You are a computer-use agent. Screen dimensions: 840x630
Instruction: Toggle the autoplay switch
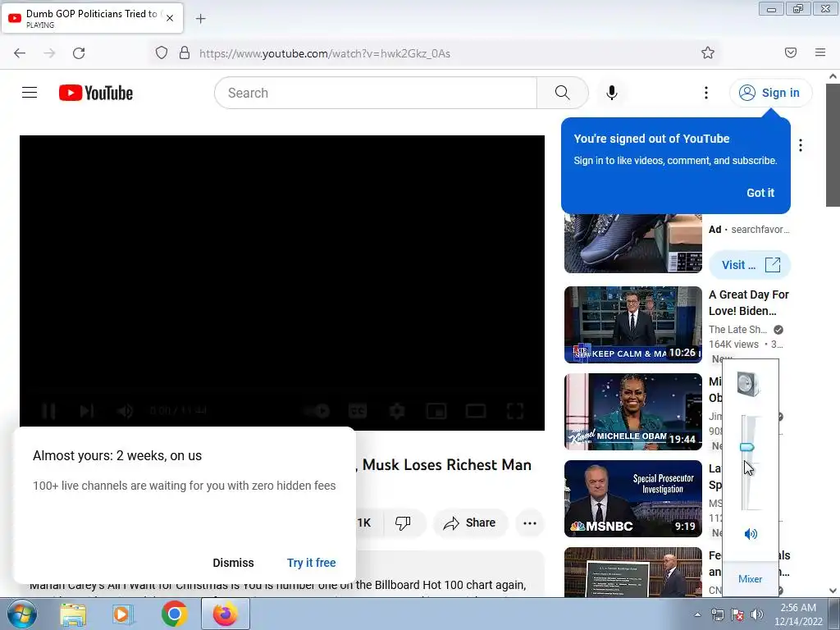(x=317, y=411)
